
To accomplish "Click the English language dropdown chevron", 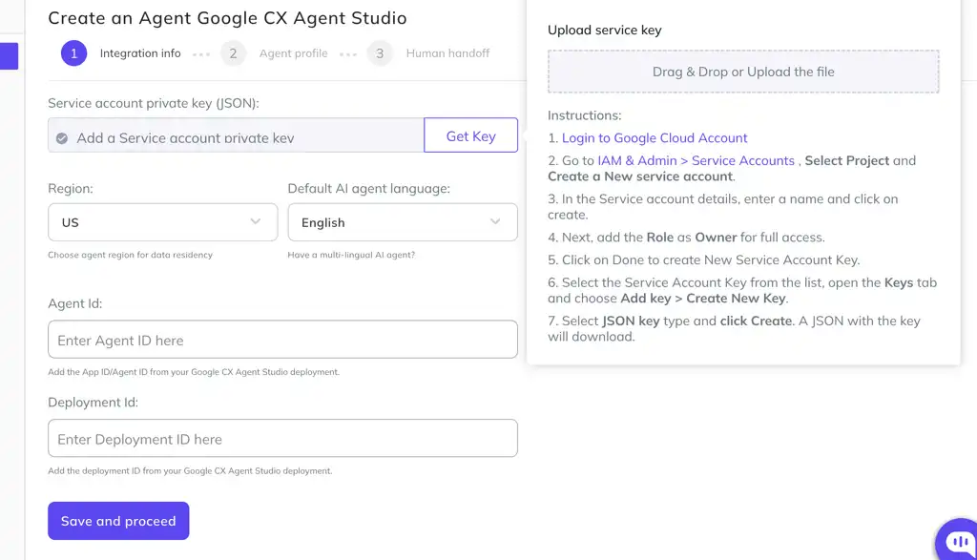I will tap(495, 221).
